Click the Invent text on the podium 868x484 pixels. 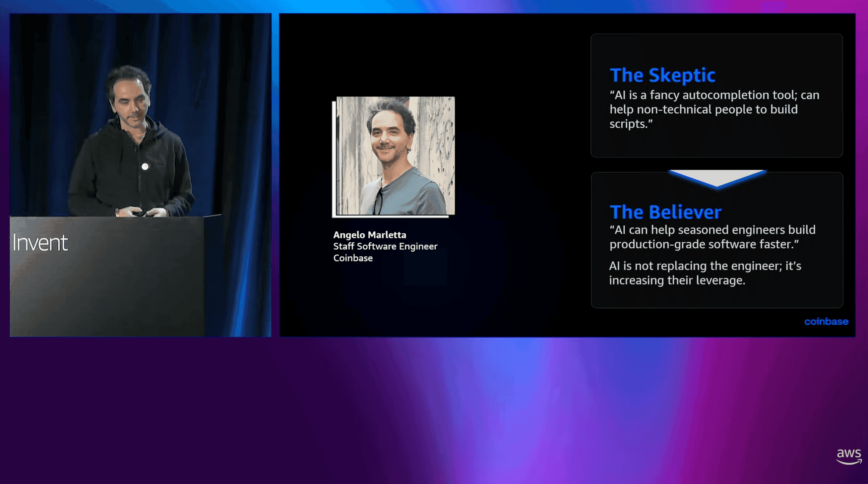tap(40, 243)
